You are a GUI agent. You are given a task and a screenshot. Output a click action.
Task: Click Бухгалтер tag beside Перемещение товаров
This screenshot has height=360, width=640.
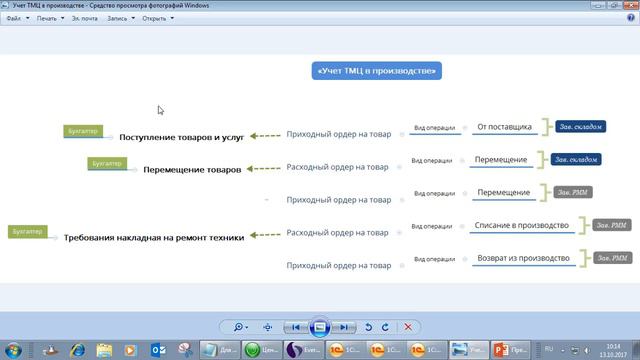coord(107,163)
